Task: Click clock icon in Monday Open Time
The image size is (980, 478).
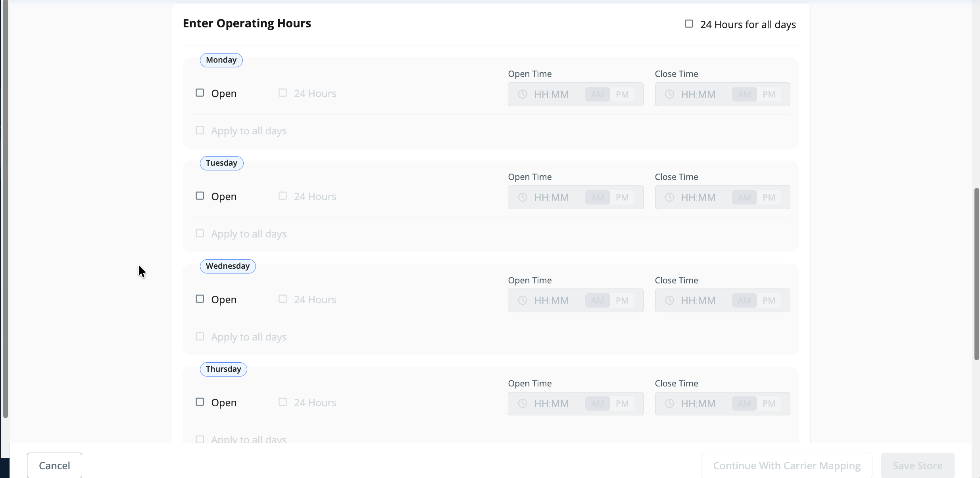Action: point(523,94)
